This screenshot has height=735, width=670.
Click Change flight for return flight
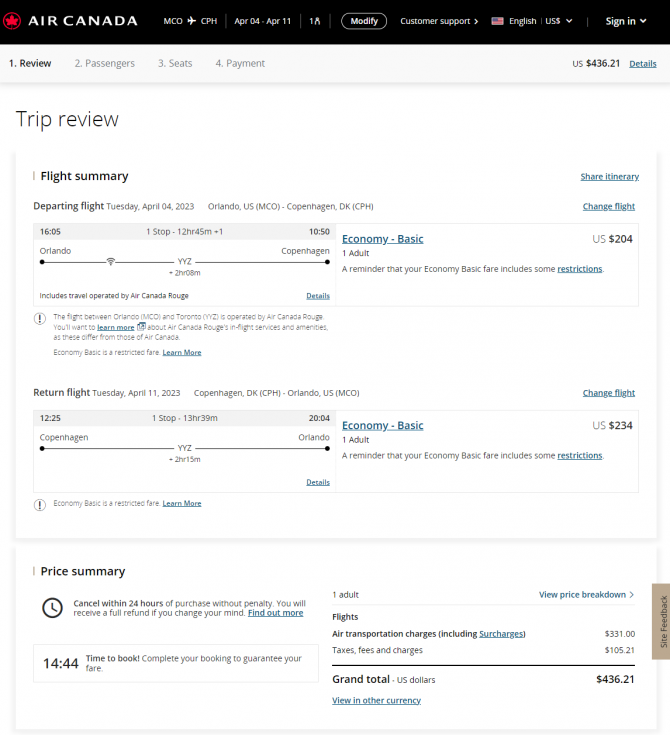click(x=609, y=393)
